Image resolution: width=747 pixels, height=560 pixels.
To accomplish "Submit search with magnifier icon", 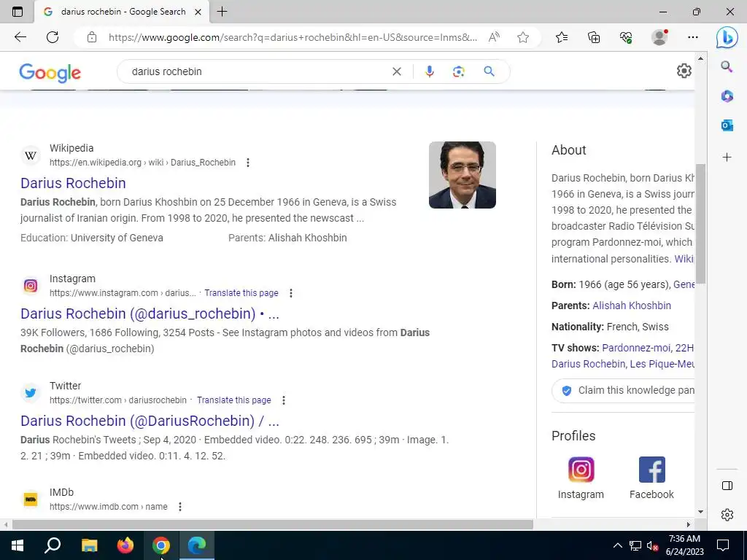I will point(489,71).
